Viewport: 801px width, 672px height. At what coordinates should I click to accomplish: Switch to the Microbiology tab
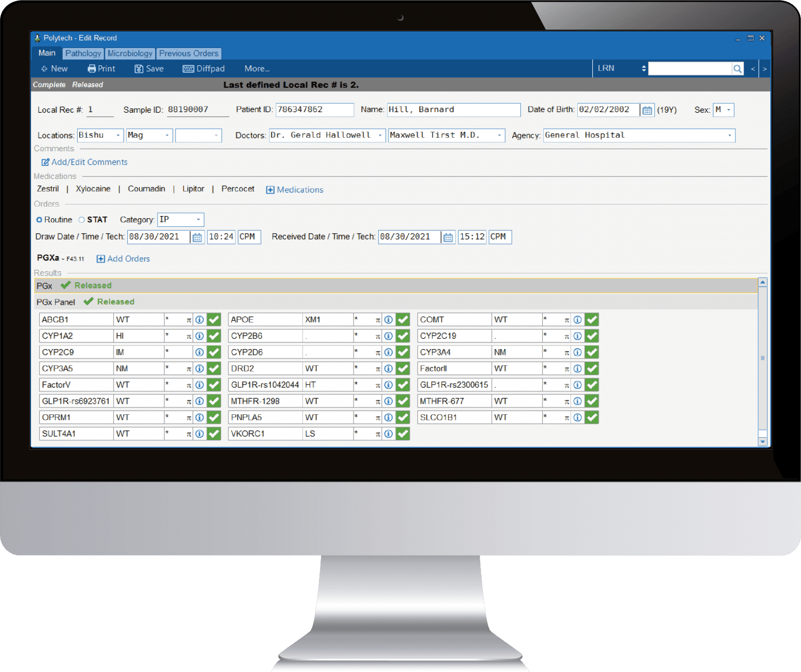(130, 53)
